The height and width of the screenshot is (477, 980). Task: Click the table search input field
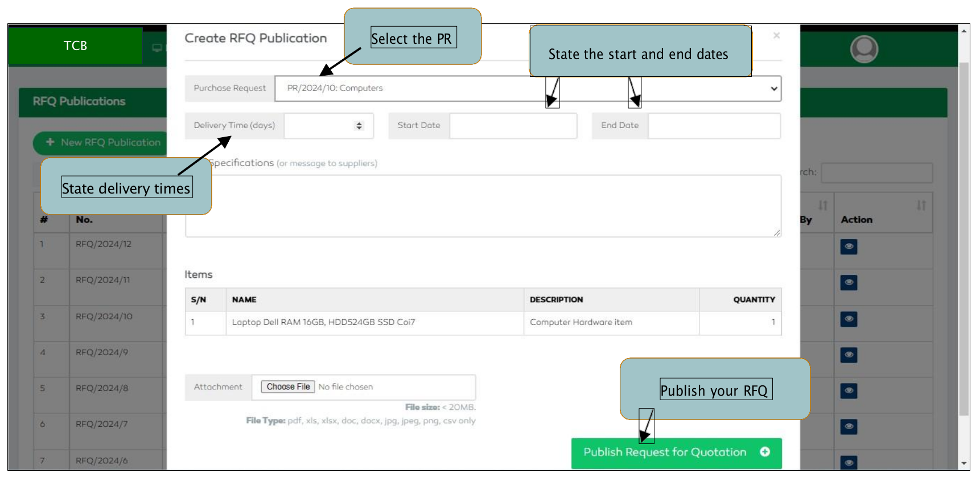click(876, 172)
